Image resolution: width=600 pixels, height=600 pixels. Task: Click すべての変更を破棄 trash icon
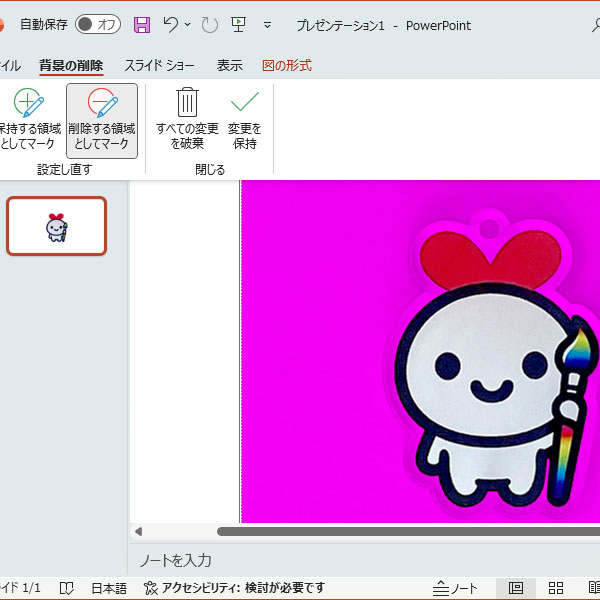187,119
